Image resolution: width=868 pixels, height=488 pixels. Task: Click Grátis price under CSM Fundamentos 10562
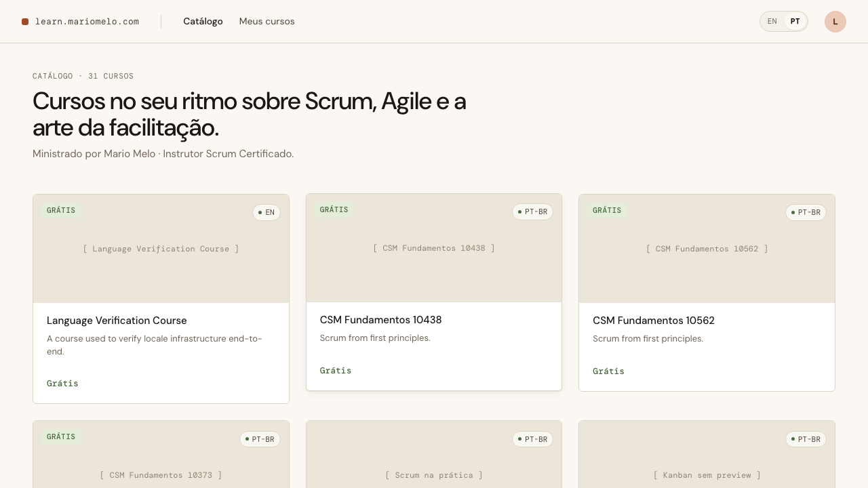(x=608, y=371)
